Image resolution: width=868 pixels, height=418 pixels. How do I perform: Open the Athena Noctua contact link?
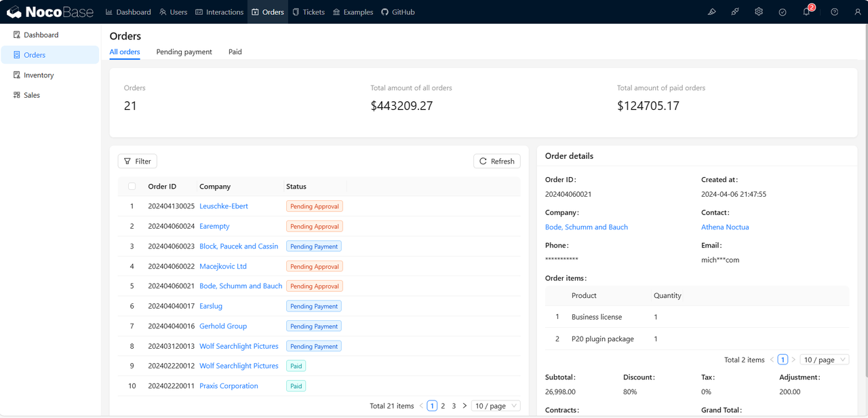(x=725, y=227)
